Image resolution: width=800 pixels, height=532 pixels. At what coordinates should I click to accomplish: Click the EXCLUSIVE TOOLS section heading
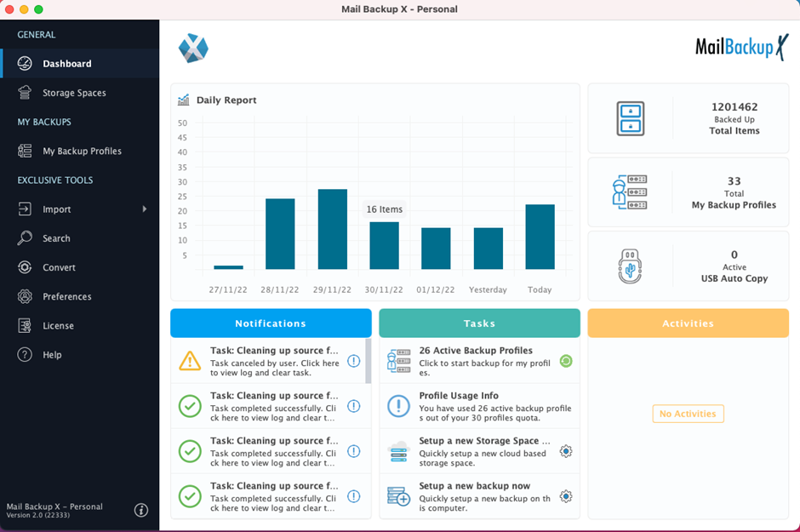coord(55,180)
